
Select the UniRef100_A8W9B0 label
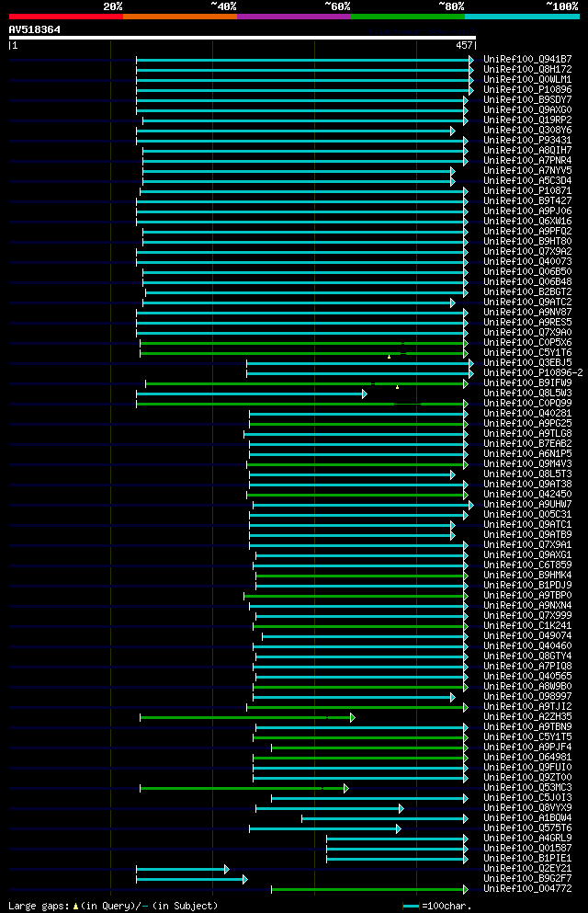[x=527, y=687]
